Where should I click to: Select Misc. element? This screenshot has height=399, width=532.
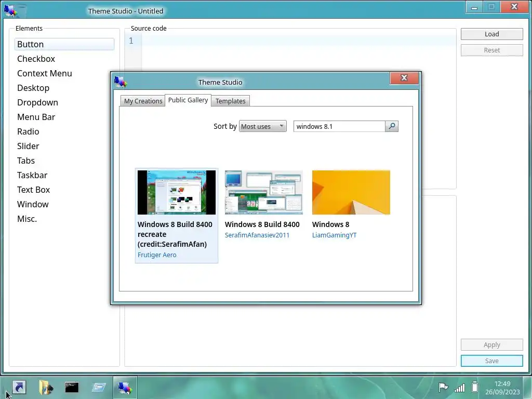64,219
